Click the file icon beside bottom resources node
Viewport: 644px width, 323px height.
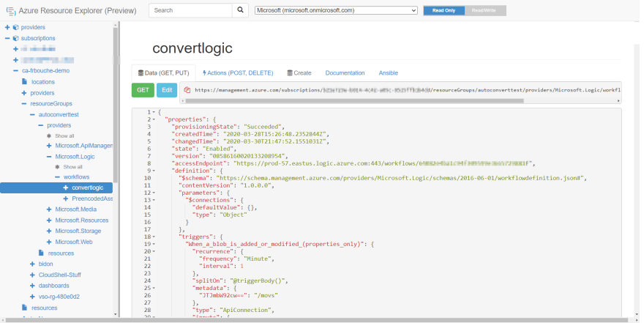tap(24, 308)
